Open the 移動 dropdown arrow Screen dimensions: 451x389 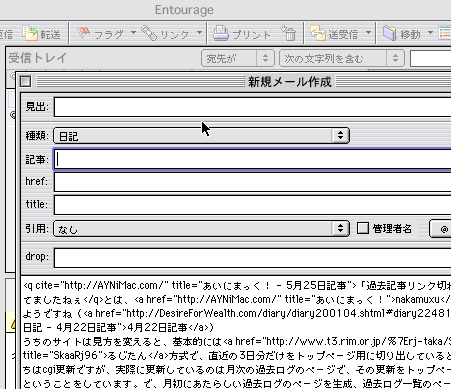click(x=430, y=33)
